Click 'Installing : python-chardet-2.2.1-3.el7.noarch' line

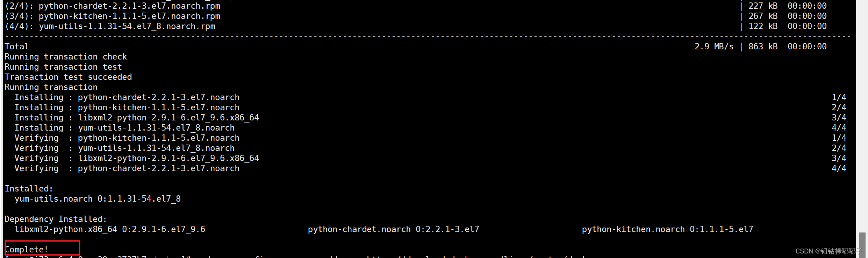click(x=127, y=97)
